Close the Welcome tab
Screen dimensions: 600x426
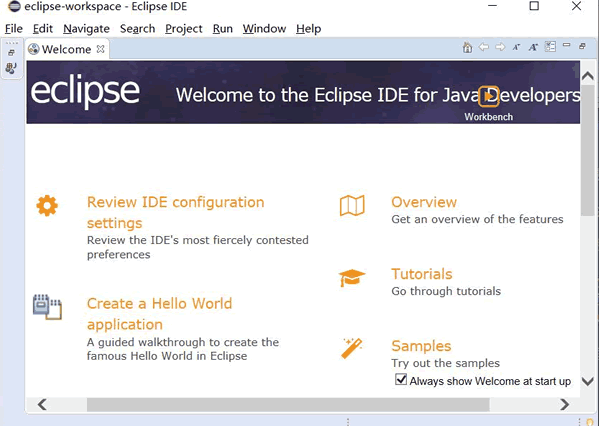click(100, 49)
